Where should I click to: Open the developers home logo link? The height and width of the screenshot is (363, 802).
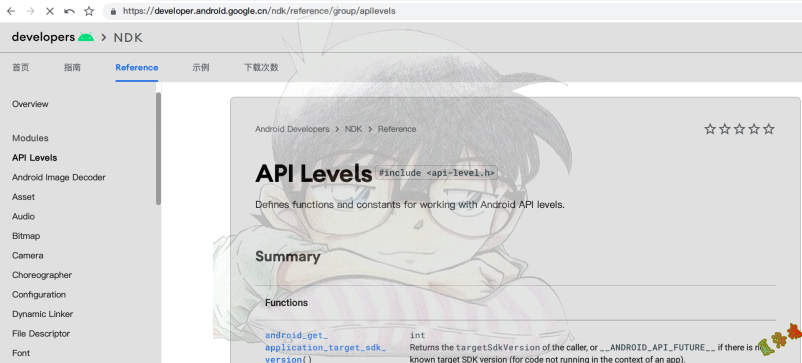click(x=53, y=37)
